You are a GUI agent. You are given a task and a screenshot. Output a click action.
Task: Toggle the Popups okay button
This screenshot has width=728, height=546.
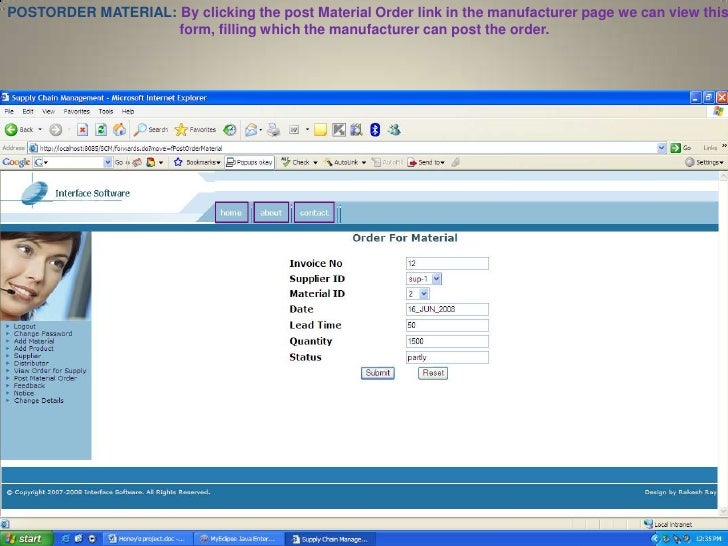tap(249, 162)
